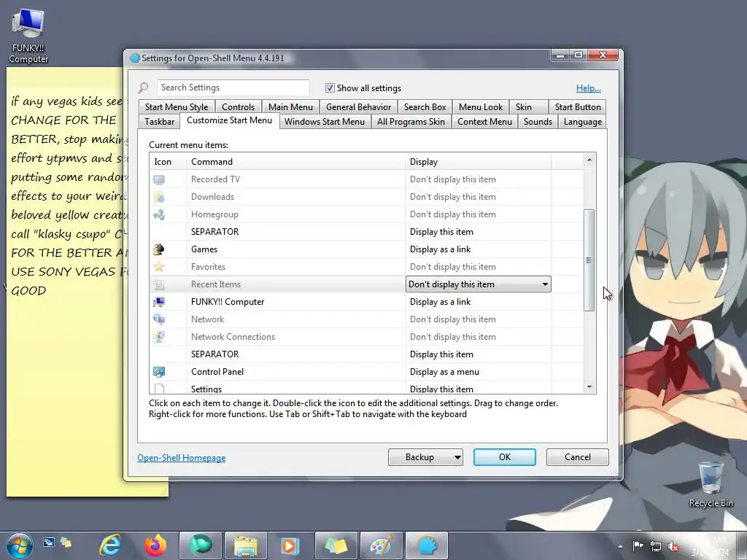Switch to the All Programs Skin tab
The height and width of the screenshot is (560, 747).
pyautogui.click(x=411, y=122)
